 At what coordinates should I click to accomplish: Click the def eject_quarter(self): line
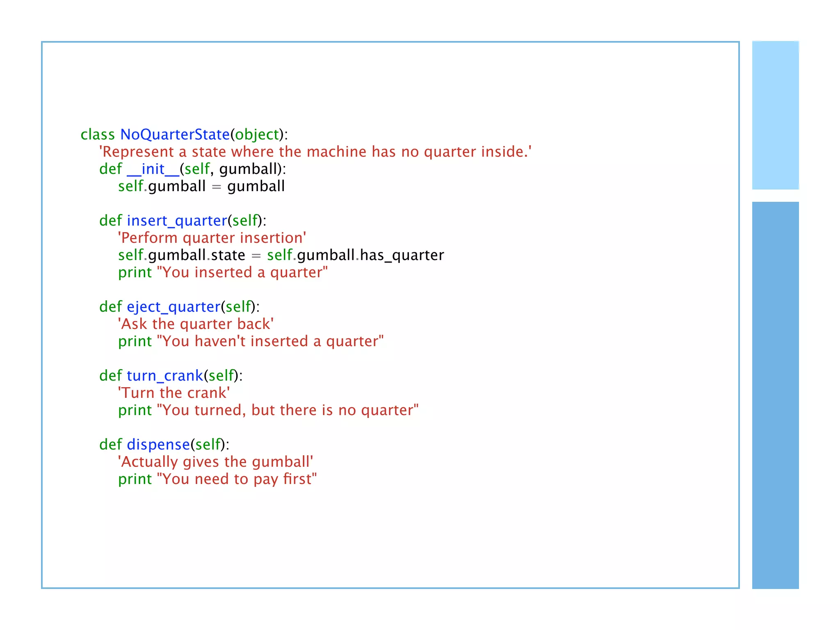179,307
